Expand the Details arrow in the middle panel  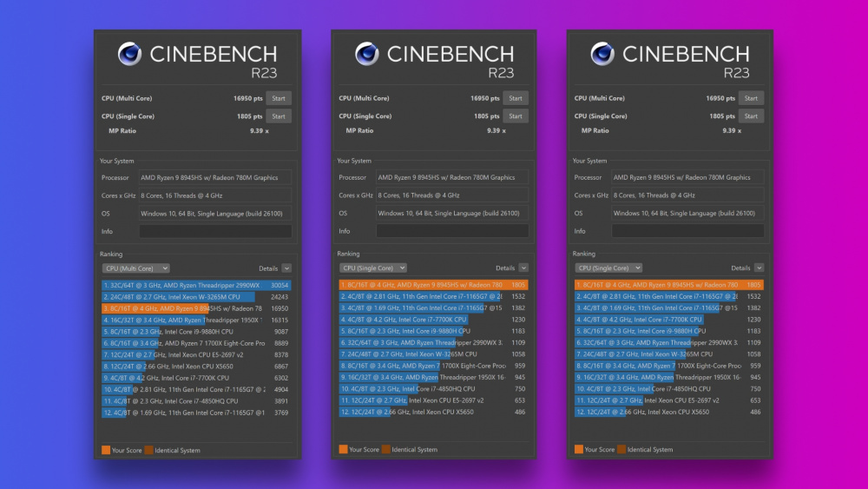tap(523, 268)
